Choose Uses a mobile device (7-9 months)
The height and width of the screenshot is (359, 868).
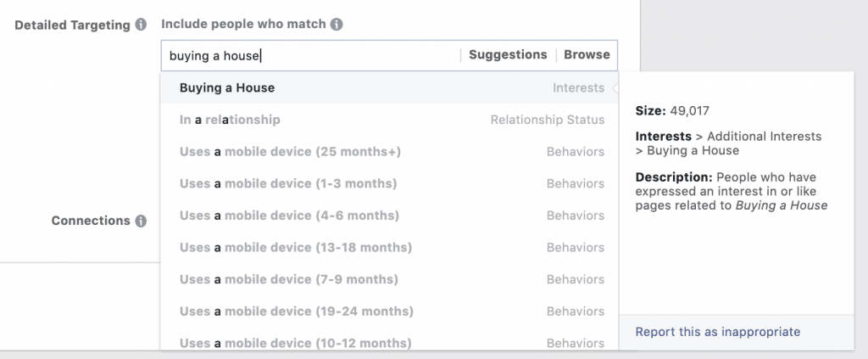coord(390,279)
